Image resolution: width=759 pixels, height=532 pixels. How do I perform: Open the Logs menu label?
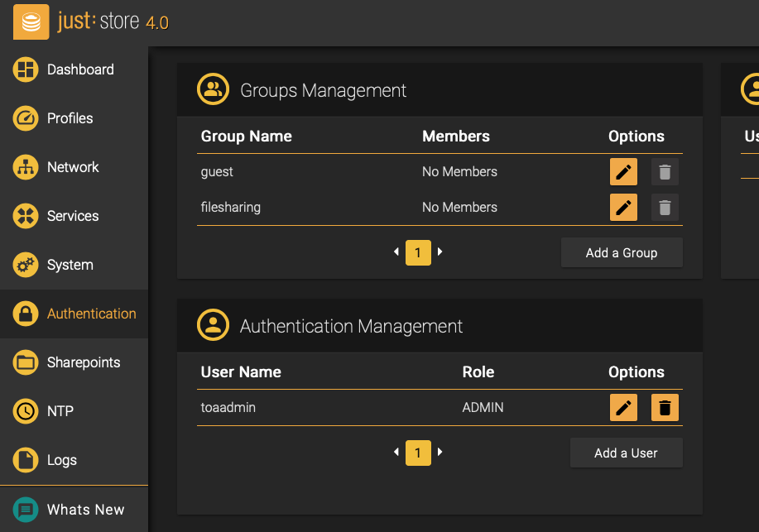pos(61,460)
